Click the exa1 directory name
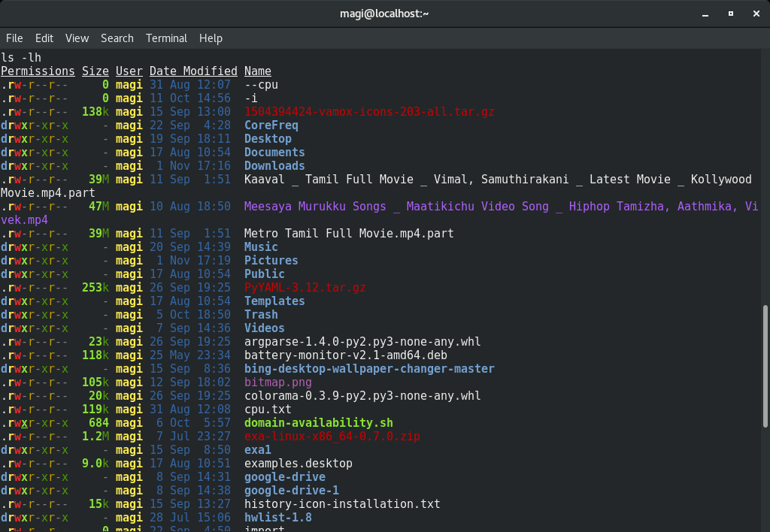 tap(258, 449)
